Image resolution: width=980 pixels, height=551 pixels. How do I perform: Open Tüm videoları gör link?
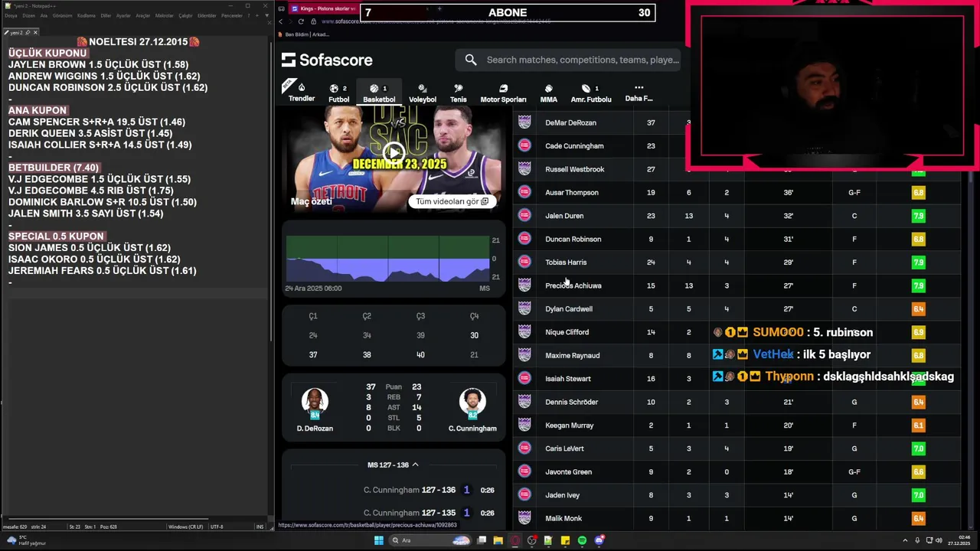point(452,201)
